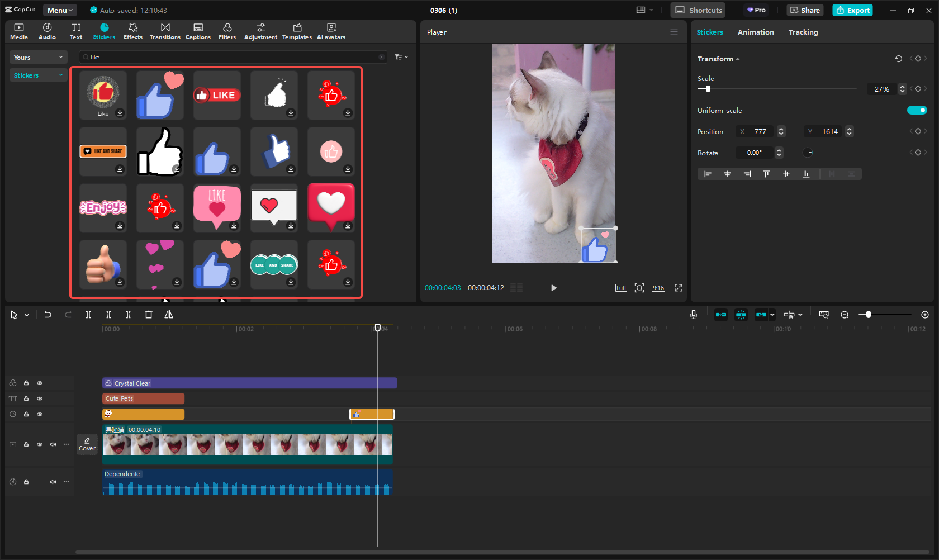Expand the Yours dropdown

[38, 58]
